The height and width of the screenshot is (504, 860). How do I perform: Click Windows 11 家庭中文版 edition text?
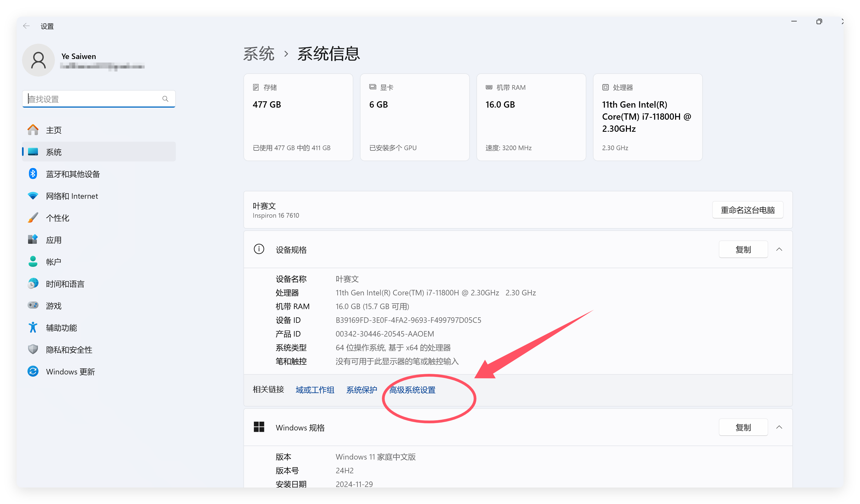point(376,457)
